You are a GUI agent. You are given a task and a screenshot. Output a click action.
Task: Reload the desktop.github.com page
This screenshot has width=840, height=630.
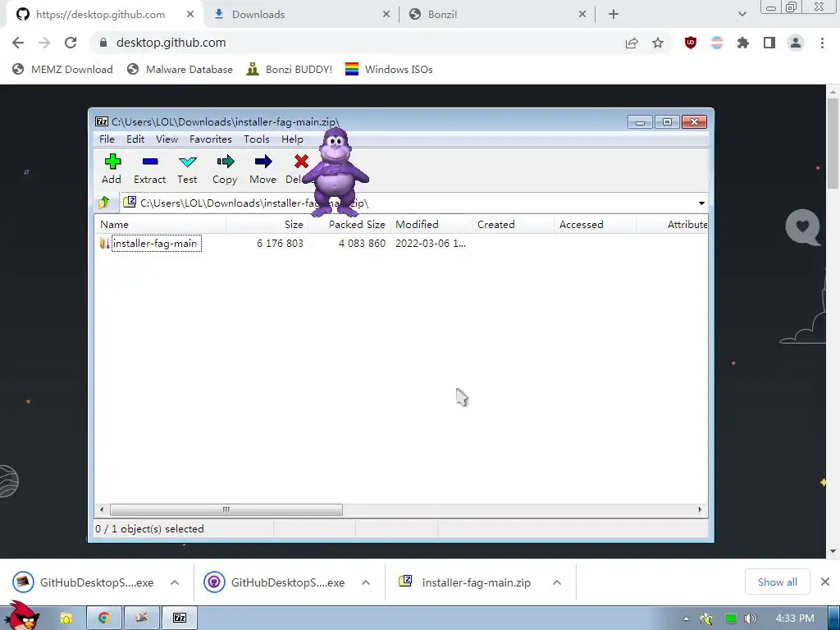coord(71,43)
